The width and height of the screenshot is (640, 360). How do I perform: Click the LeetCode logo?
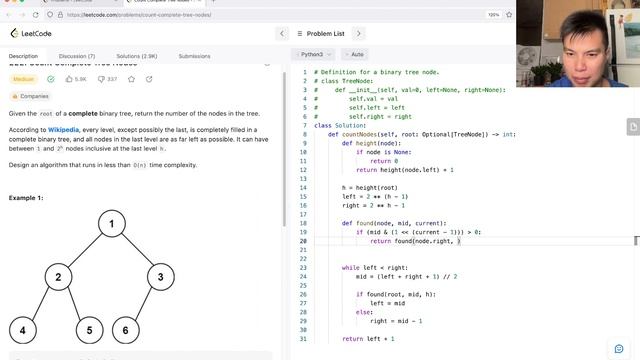(x=31, y=33)
